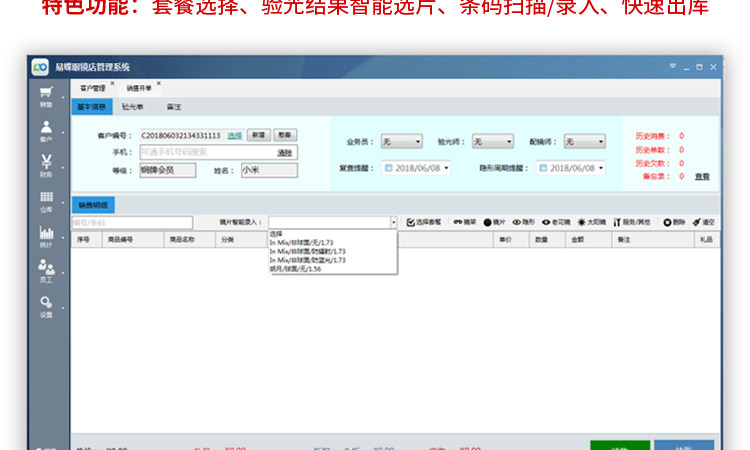Open the settings gear icon in sidebar
This screenshot has width=750, height=450.
(x=46, y=307)
